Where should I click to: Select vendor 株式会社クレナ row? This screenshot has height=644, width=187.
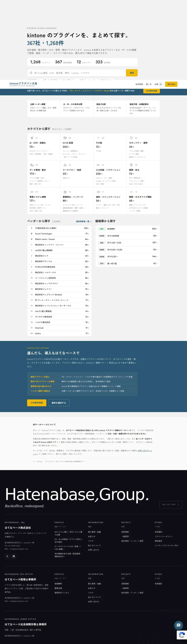pyautogui.click(x=59, y=256)
